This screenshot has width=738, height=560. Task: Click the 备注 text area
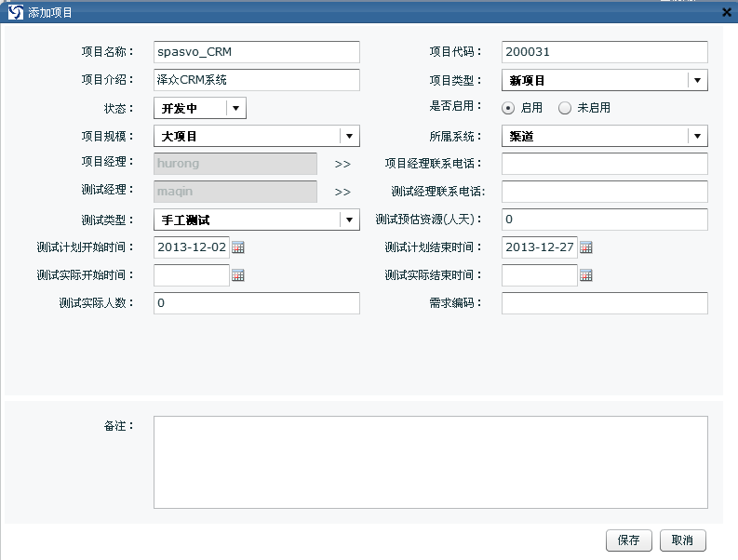430,462
